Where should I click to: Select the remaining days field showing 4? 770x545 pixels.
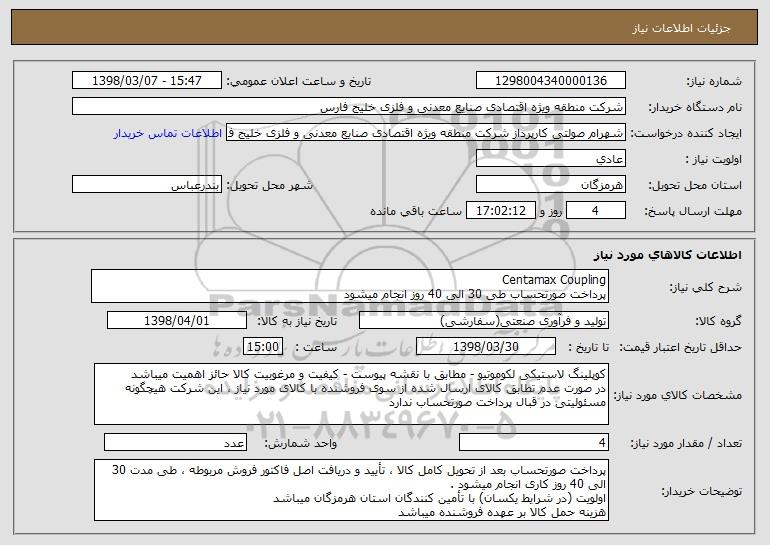[596, 211]
